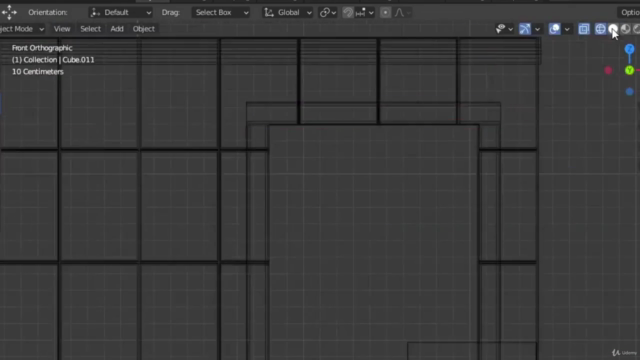
Task: Open the pivot point dropdown
Action: pyautogui.click(x=328, y=13)
